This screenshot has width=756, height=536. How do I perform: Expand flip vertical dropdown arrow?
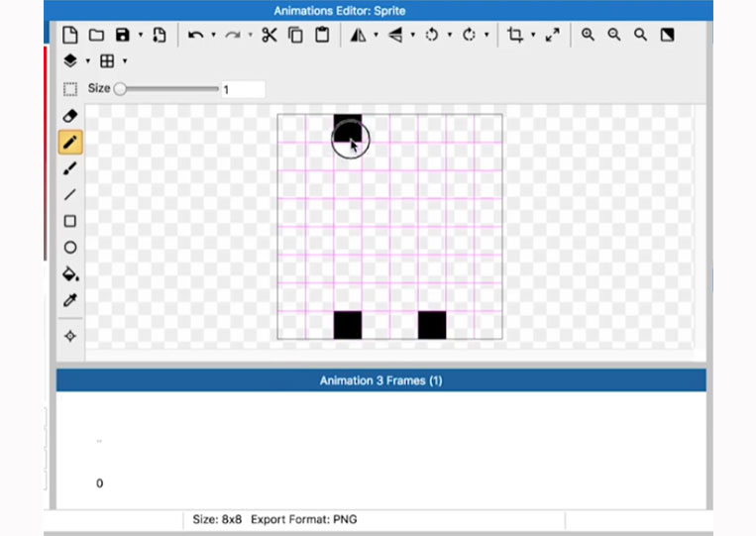pyautogui.click(x=413, y=35)
